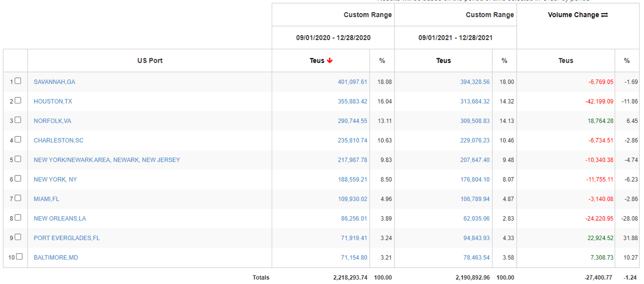Open the MIAMI,FL port link
The width and height of the screenshot is (644, 284).
(x=47, y=199)
